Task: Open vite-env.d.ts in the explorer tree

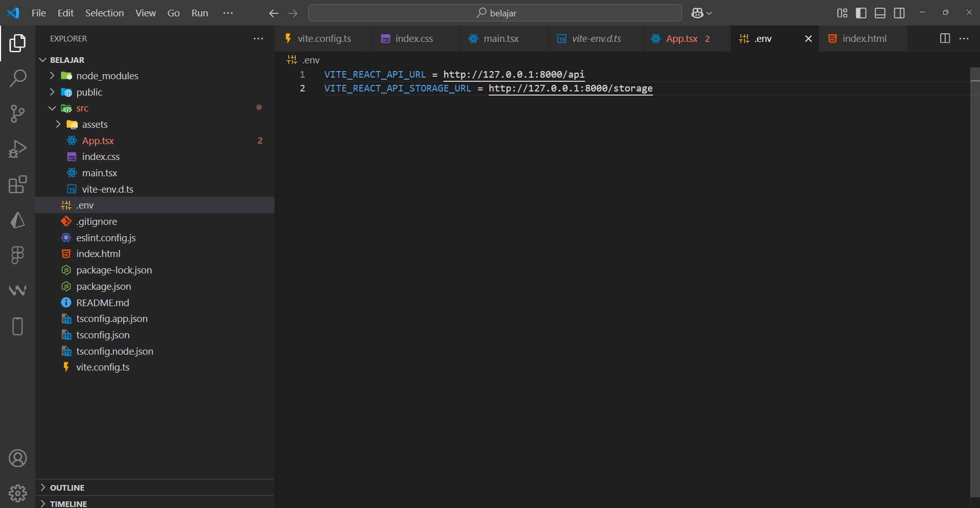Action: (x=155, y=189)
